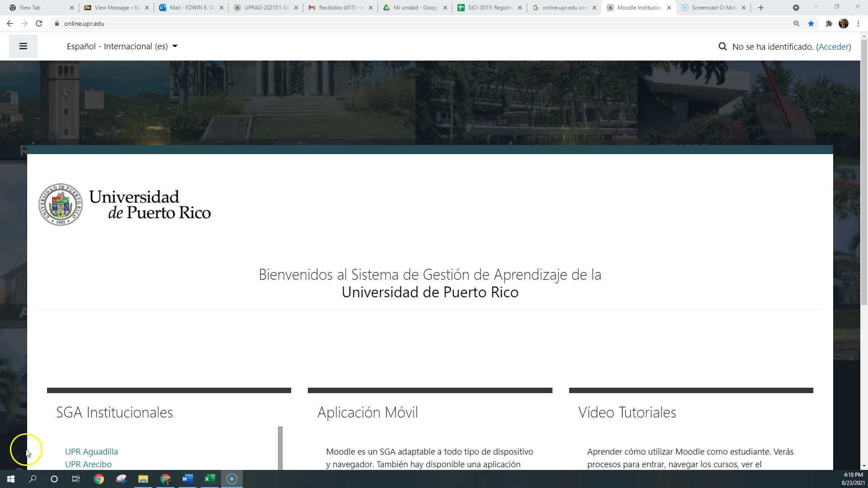Switch to the Recibidos Gmail tab
Image resolution: width=868 pixels, height=488 pixels.
339,7
